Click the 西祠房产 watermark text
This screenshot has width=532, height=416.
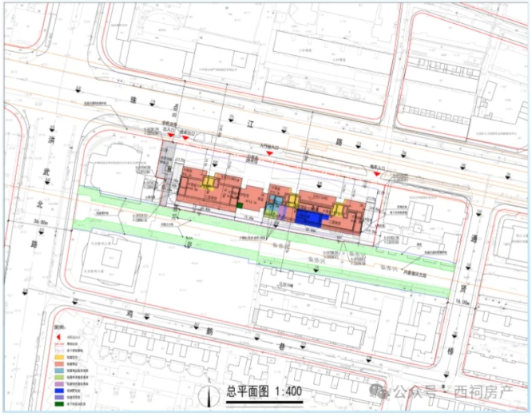coord(483,392)
